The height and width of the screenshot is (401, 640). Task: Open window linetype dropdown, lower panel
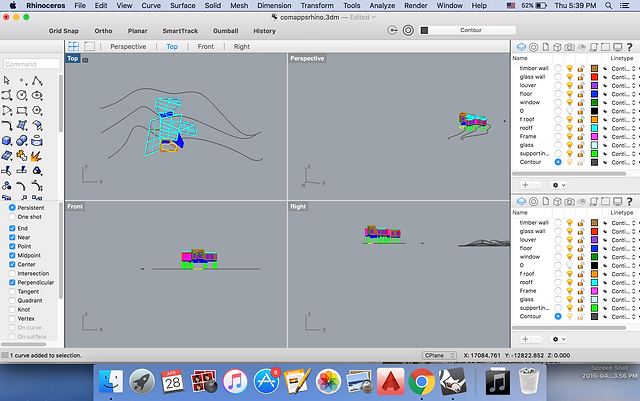(x=624, y=257)
